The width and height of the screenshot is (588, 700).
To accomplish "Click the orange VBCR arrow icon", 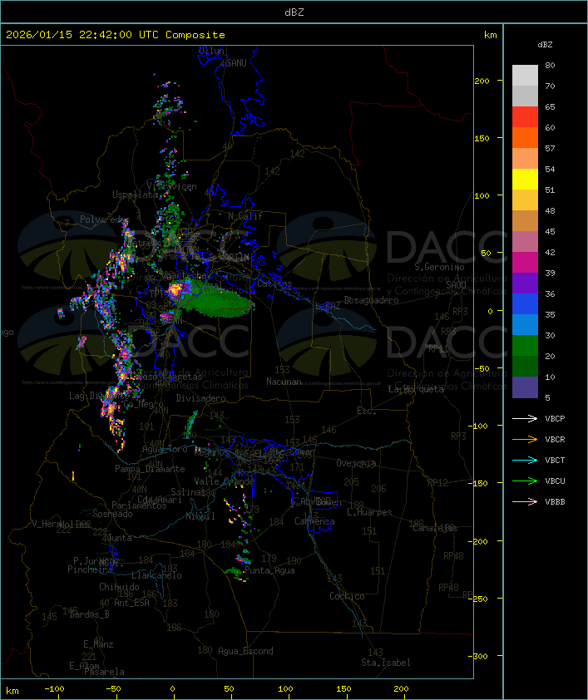I will point(525,440).
